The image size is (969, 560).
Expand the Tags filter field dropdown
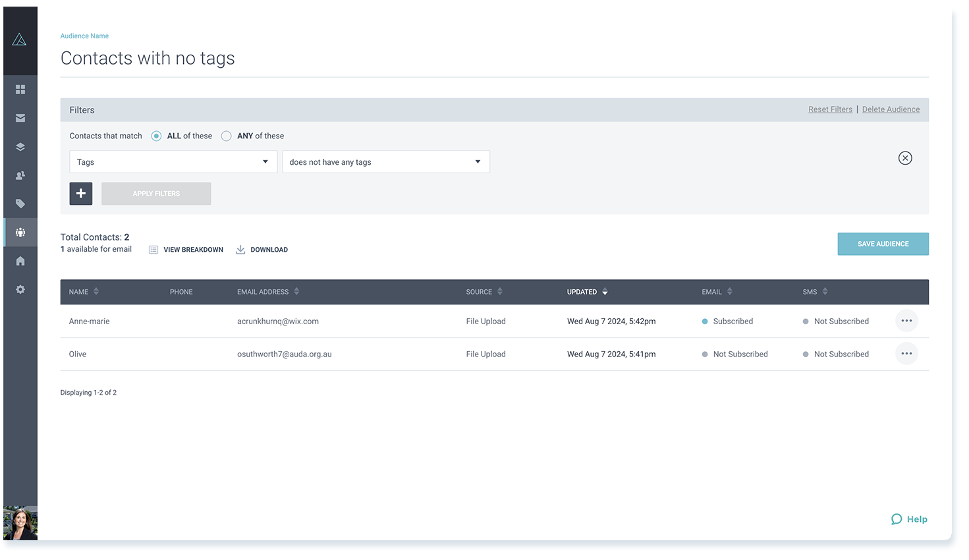[x=173, y=162]
